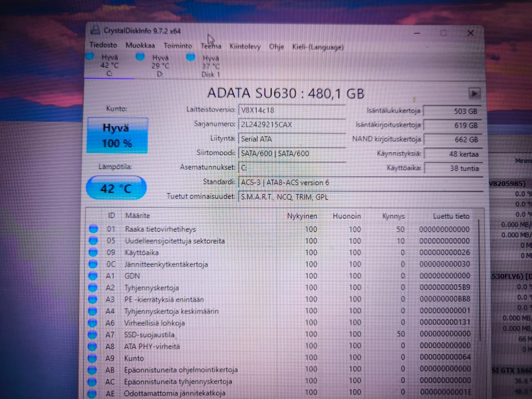Viewport: 532px width, 399px height.
Task: Select drive D: tab at 29 °C
Action: tap(160, 66)
